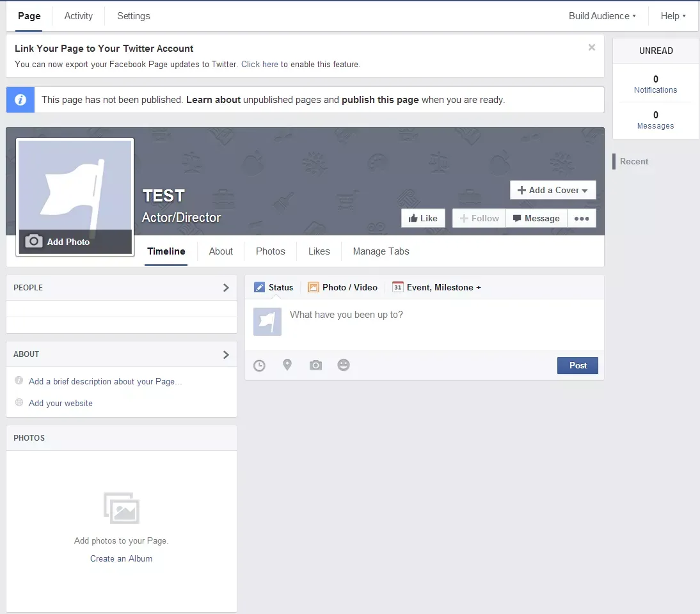The image size is (700, 614).
Task: Open the emoji feeling icon in the composer
Action: tap(344, 365)
